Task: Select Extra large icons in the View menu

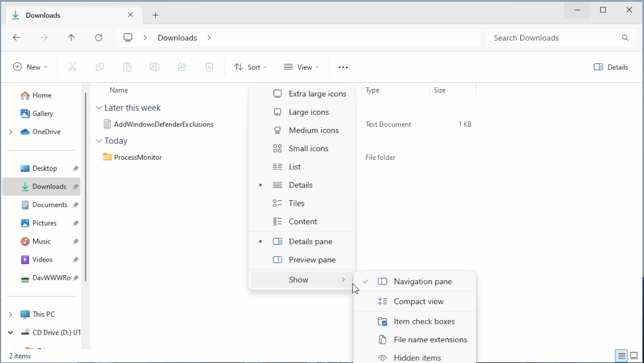Action: coord(317,94)
